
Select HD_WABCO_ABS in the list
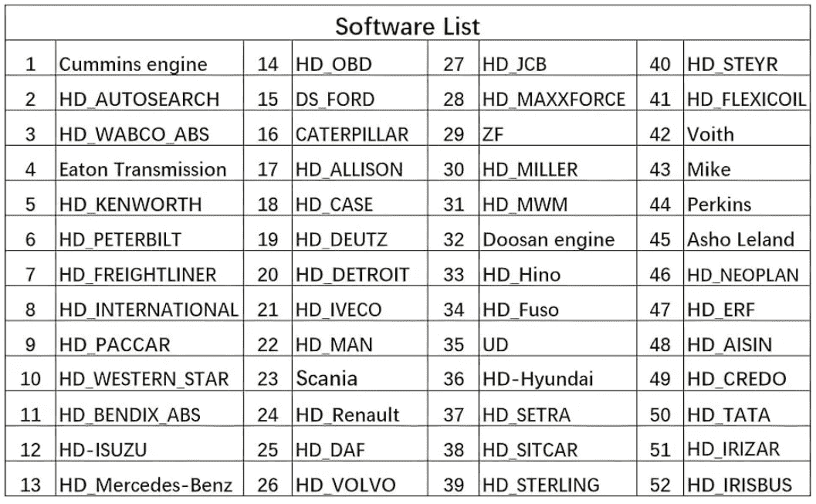click(134, 135)
